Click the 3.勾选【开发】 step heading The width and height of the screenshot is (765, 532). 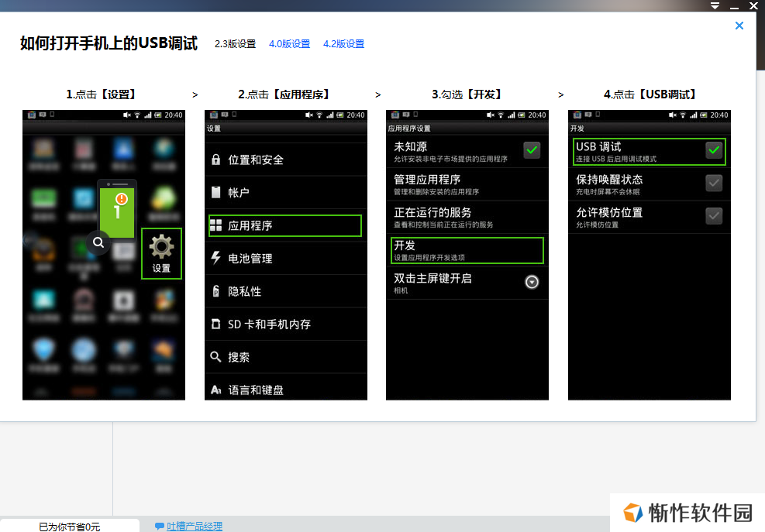click(467, 94)
